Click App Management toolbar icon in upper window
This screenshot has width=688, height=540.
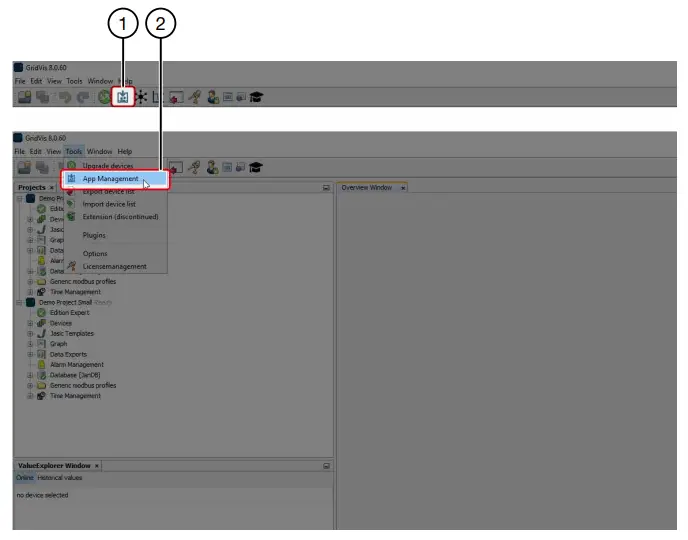pos(123,97)
